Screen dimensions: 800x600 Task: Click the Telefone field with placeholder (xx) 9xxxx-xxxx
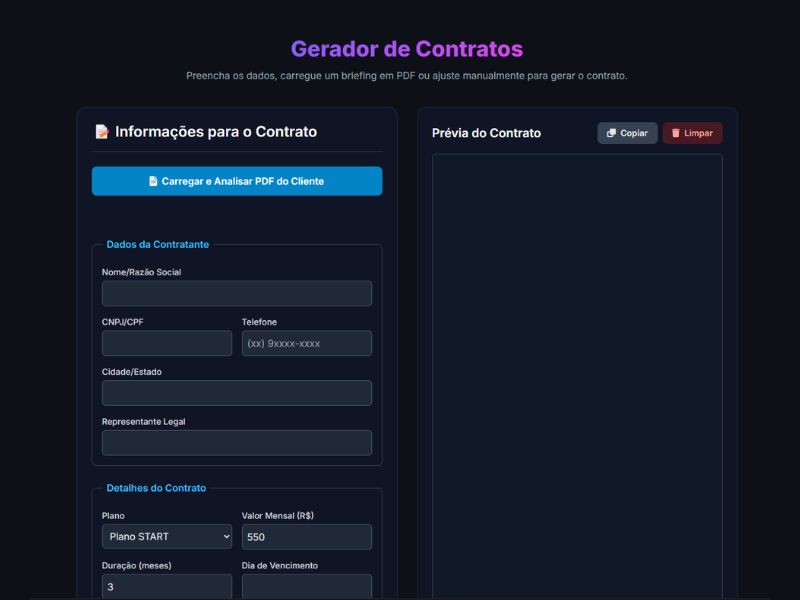pos(306,343)
